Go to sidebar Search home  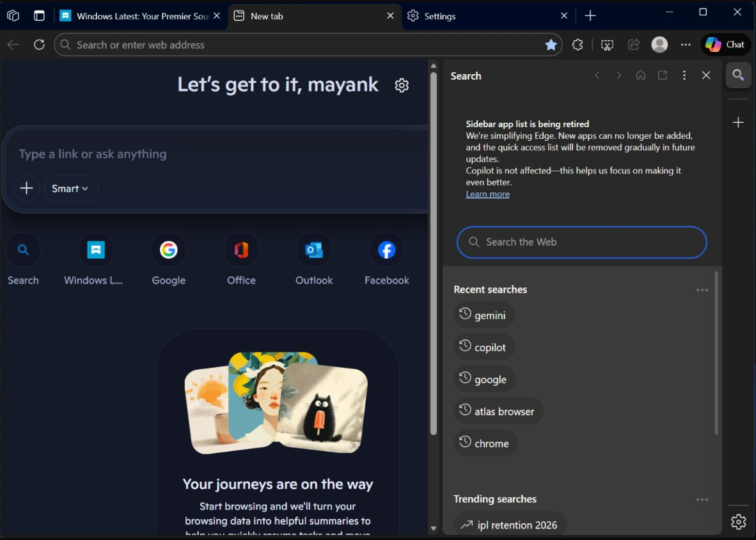coord(640,75)
